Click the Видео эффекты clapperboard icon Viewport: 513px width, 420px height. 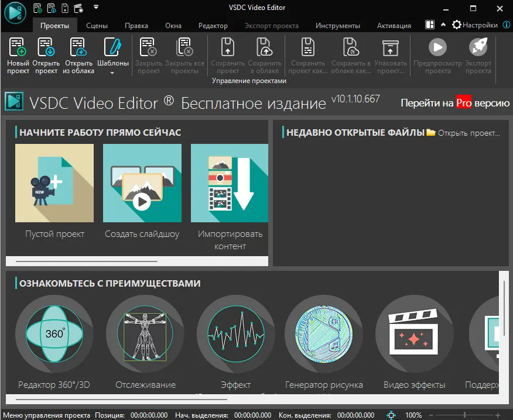coord(414,333)
